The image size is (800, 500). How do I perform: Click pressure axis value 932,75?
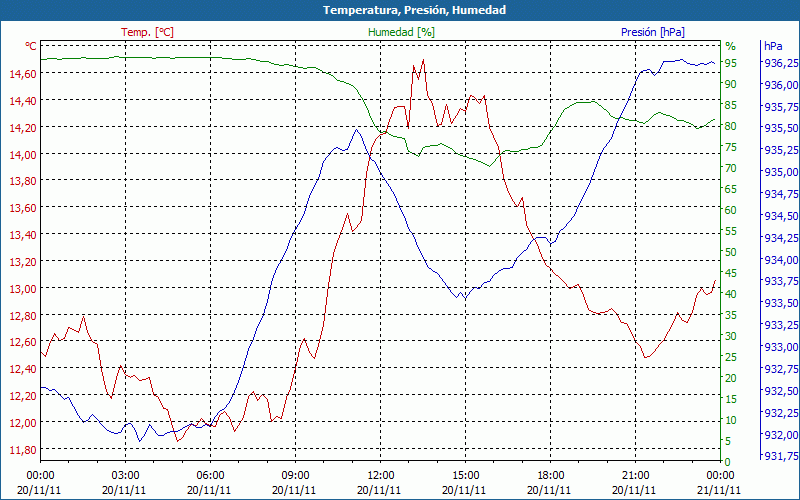781,368
